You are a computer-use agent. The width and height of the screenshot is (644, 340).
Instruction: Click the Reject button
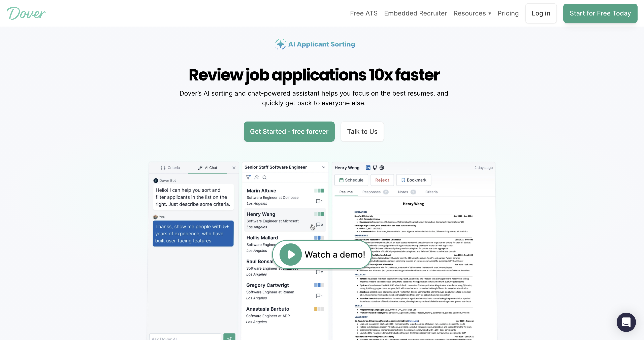tap(382, 180)
